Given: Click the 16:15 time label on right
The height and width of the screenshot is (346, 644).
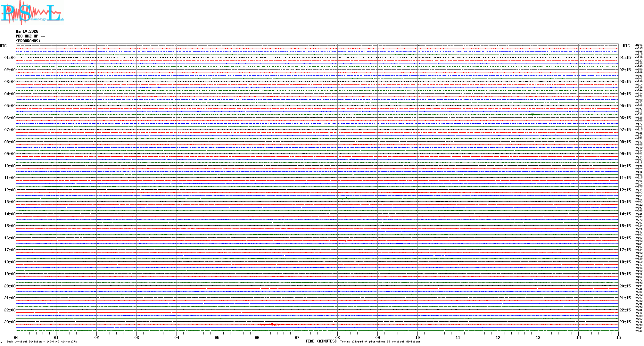Looking at the screenshot, I should click(625, 238).
